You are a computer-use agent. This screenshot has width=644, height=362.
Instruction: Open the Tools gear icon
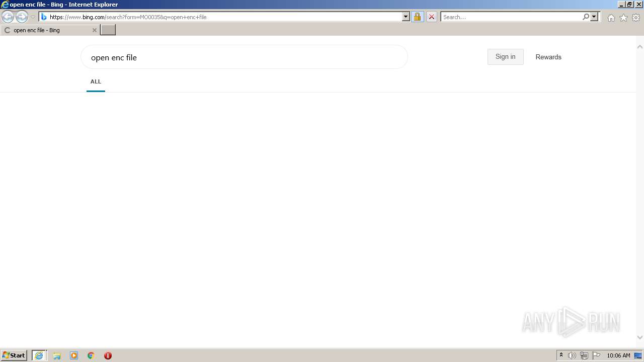click(636, 18)
